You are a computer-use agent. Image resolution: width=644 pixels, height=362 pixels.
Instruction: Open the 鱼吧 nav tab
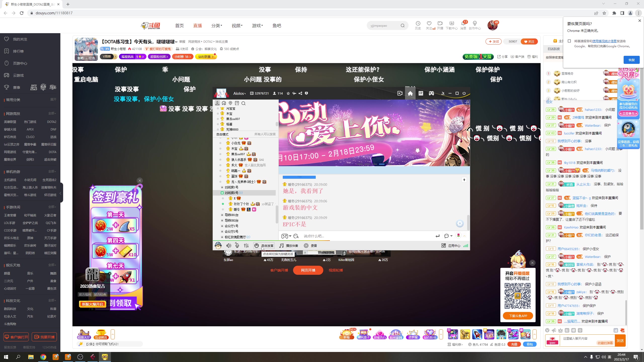[x=277, y=26]
